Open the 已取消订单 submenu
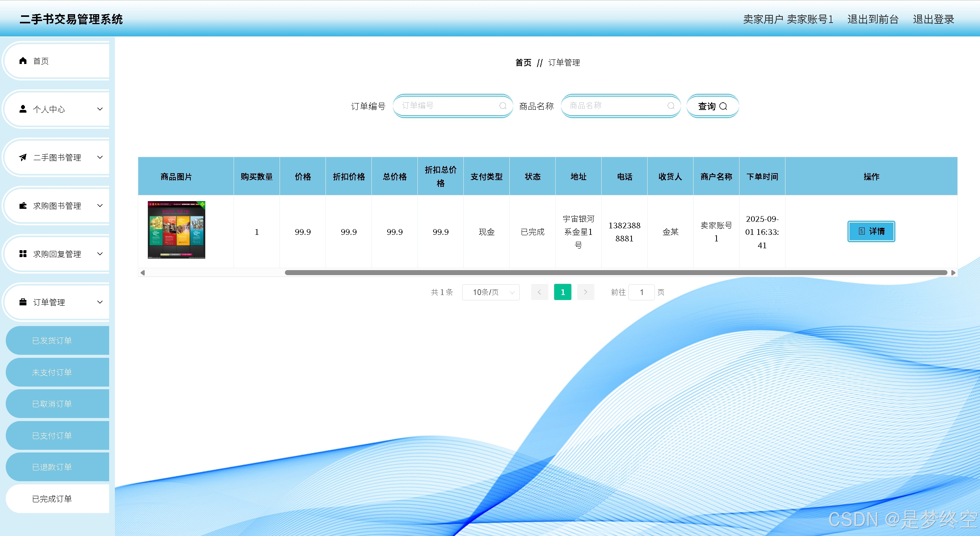This screenshot has height=536, width=980. click(x=57, y=404)
